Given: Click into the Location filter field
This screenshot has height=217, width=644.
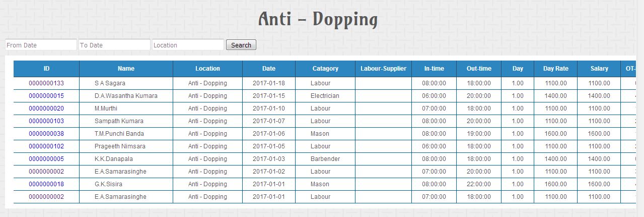Looking at the screenshot, I should coord(188,45).
